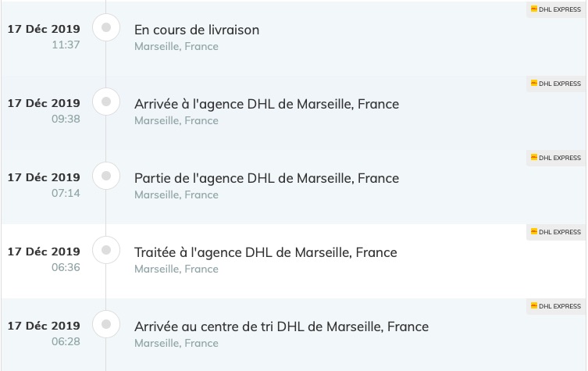This screenshot has width=588, height=371.
Task: Select the timeline dot for 06:36 event
Action: coord(106,250)
